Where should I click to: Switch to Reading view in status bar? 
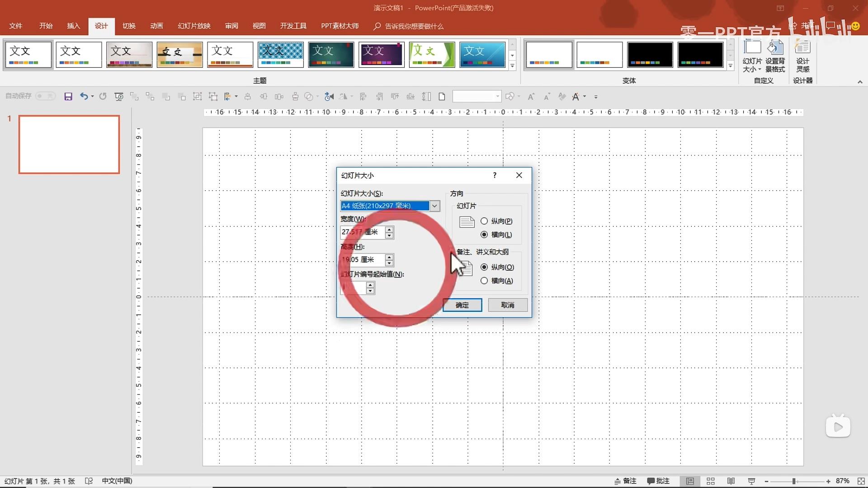pos(731,481)
